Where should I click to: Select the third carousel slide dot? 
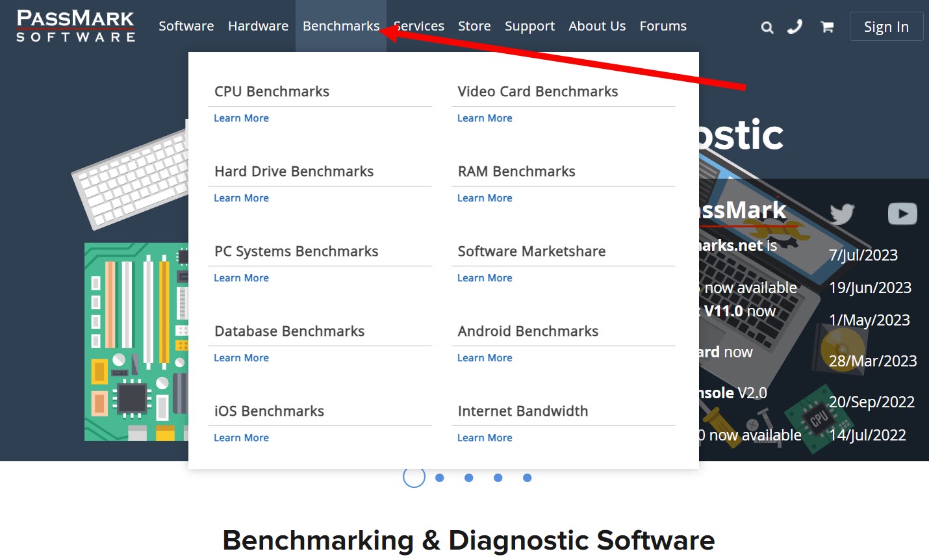pos(469,477)
